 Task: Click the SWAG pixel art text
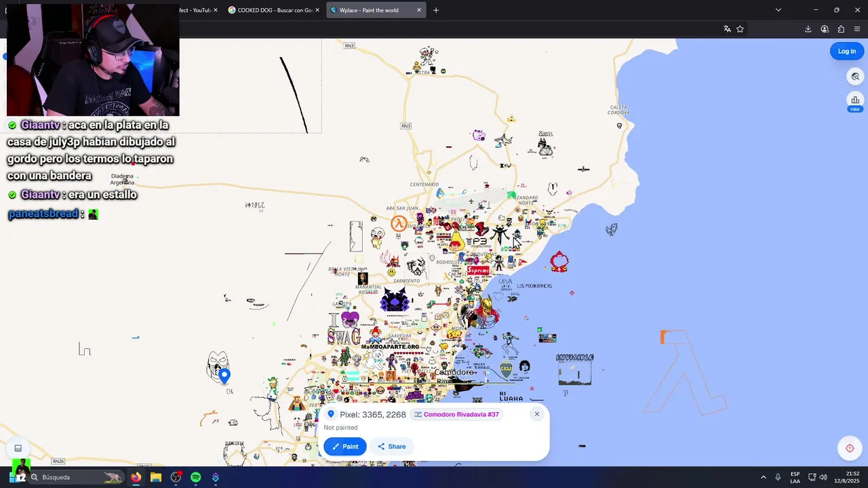[344, 336]
